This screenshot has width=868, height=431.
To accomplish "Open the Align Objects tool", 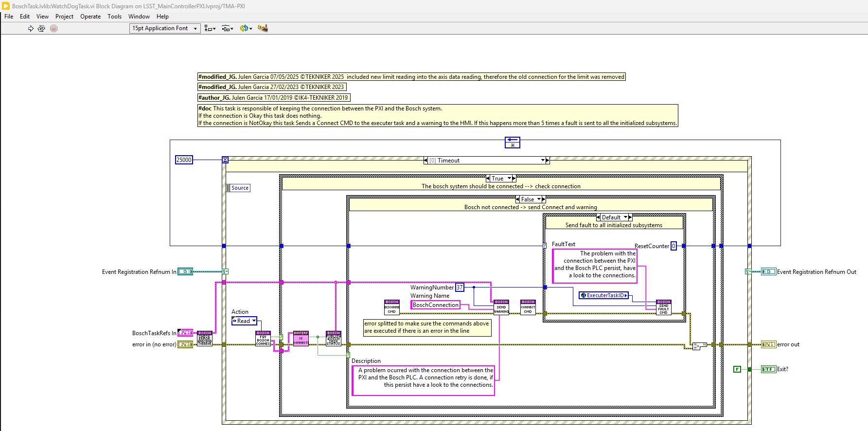I will 210,29.
